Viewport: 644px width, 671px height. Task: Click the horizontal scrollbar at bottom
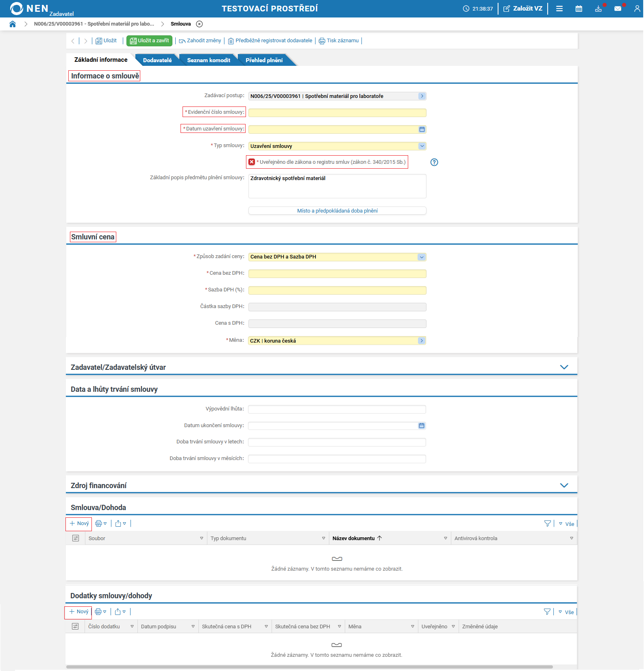coord(309,667)
